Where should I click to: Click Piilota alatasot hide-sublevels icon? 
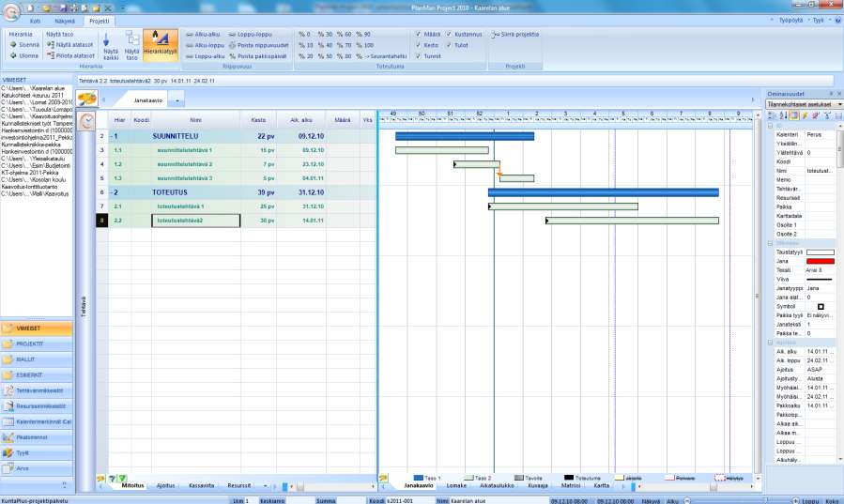tap(50, 55)
